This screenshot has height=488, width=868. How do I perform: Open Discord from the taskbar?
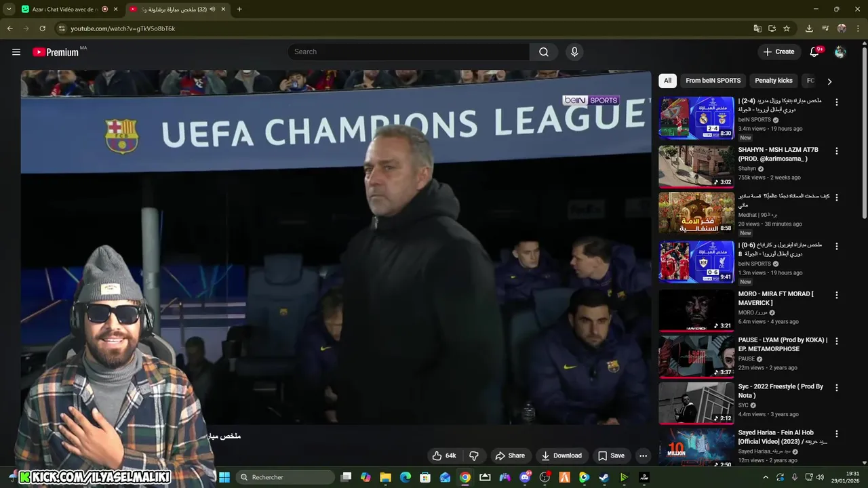[525, 477]
